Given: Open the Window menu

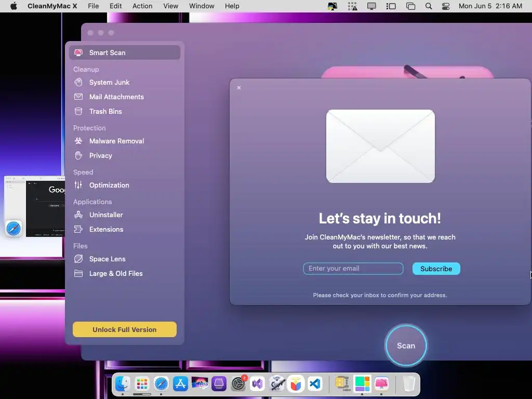Looking at the screenshot, I should coord(202,6).
